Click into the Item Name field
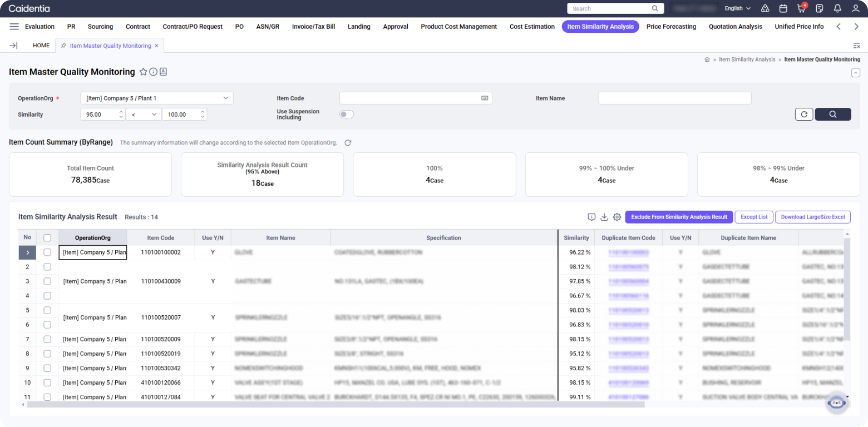The height and width of the screenshot is (427, 868). 674,98
